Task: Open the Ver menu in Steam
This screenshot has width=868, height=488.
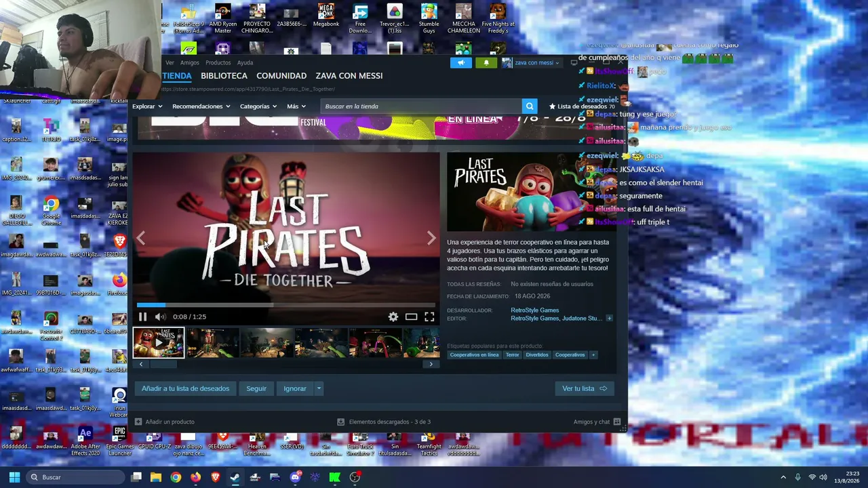Action: coord(170,62)
